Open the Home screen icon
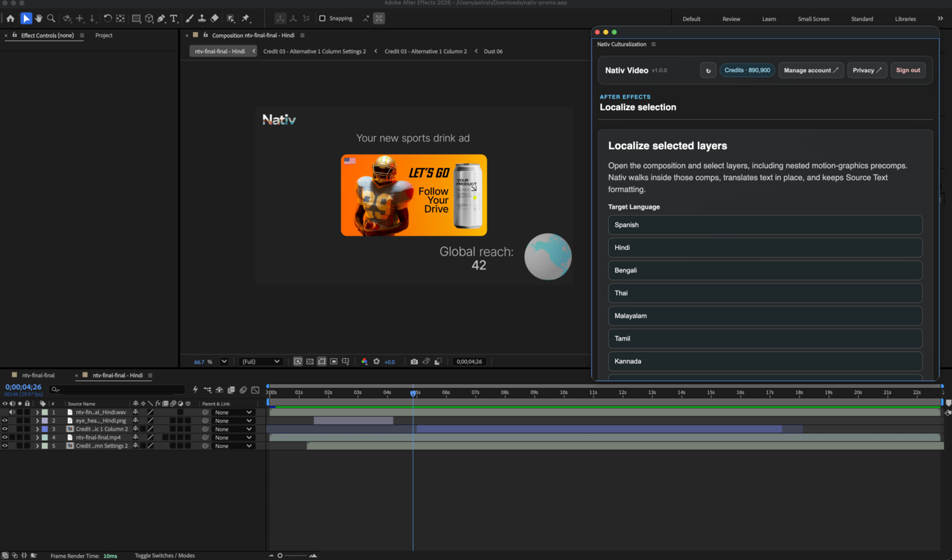This screenshot has height=560, width=952. [x=10, y=18]
